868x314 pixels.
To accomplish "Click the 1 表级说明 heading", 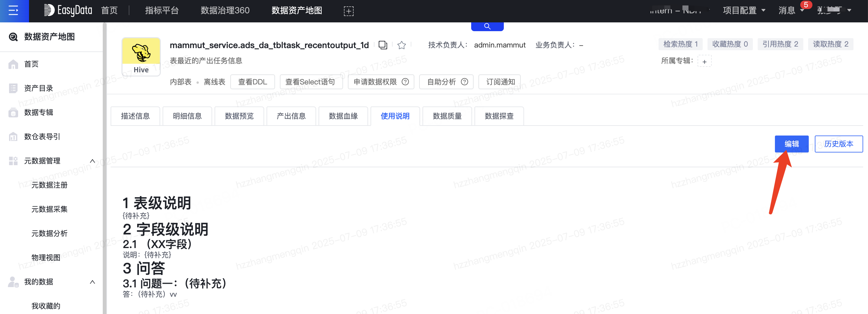I will 157,203.
